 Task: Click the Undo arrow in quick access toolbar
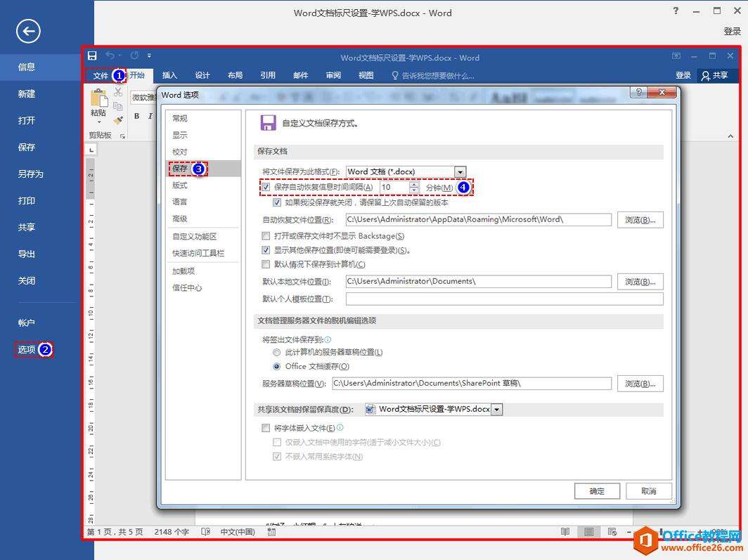point(110,56)
